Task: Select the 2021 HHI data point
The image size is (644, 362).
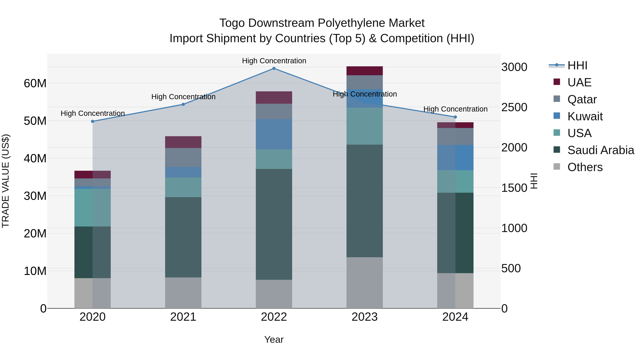Action: 183,104
